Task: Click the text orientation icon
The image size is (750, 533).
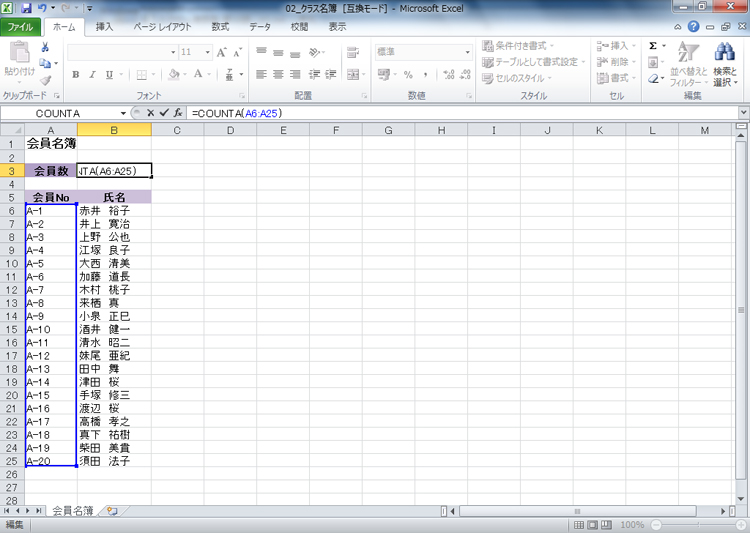Action: click(315, 52)
